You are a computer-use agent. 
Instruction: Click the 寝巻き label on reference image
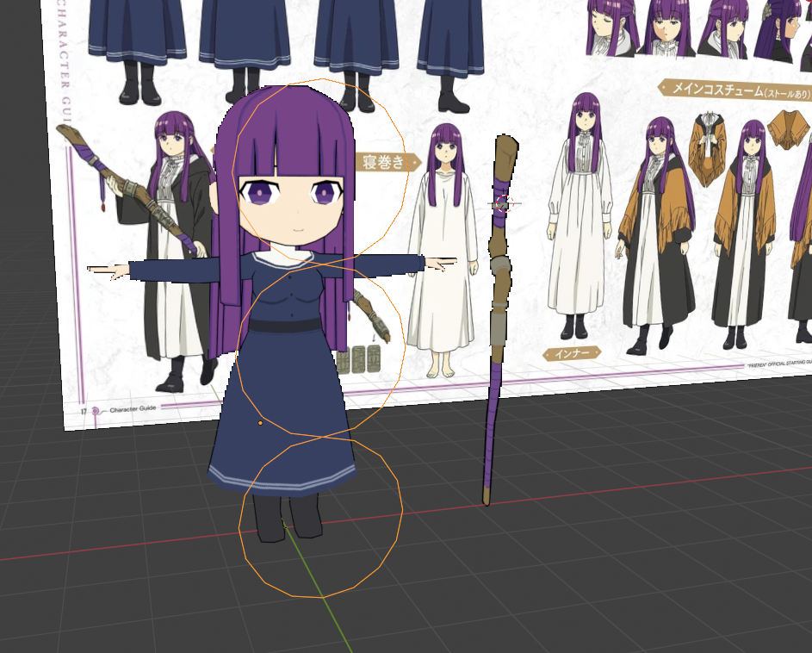point(384,162)
